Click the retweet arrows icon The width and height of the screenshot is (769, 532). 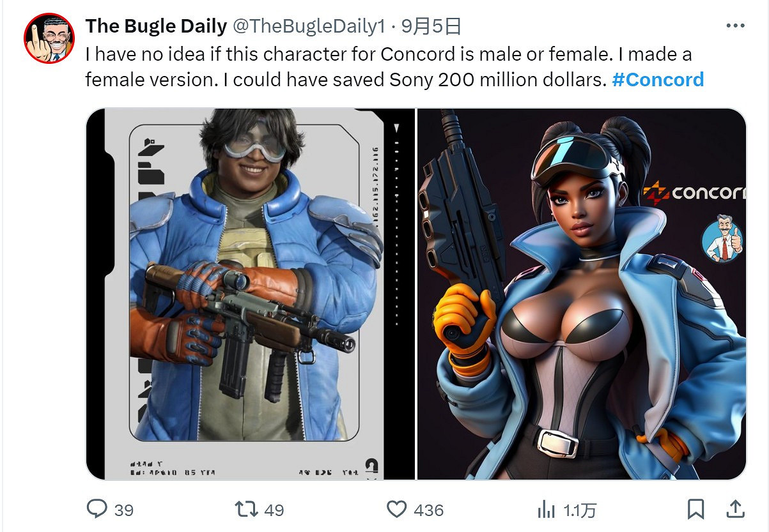click(246, 509)
